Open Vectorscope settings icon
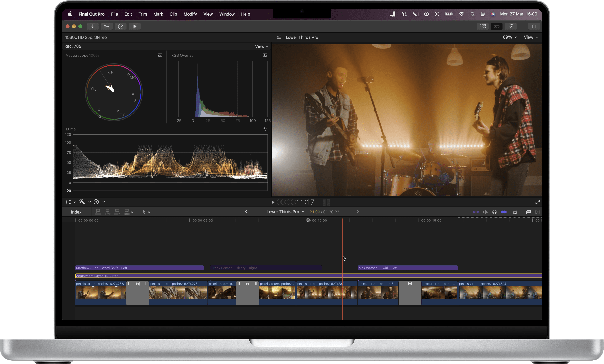This screenshot has height=364, width=604. [160, 55]
